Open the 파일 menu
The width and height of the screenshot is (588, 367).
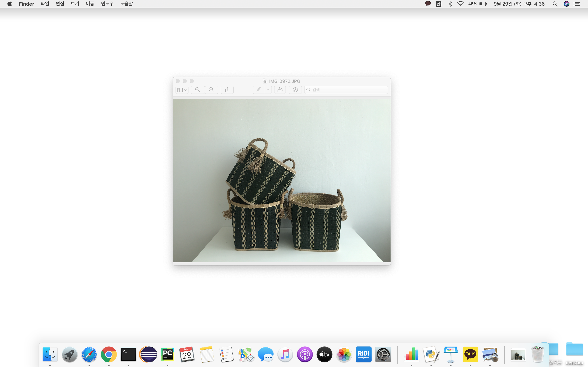45,4
